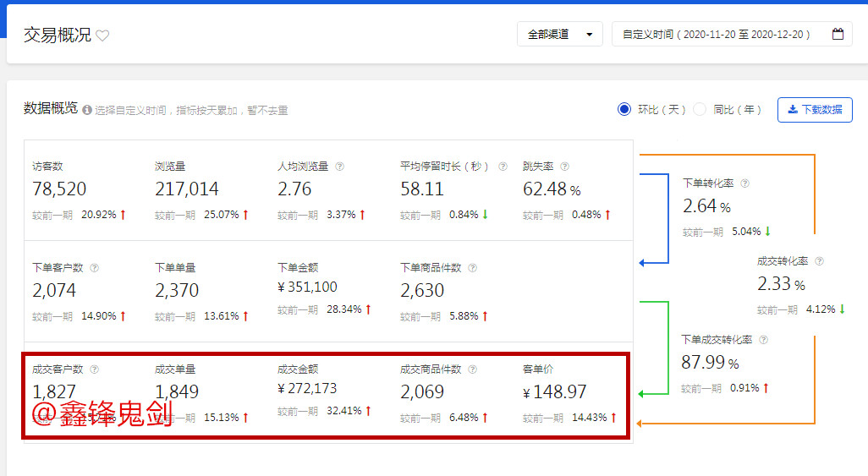Click the help icon beside 成交客户数

(x=94, y=369)
